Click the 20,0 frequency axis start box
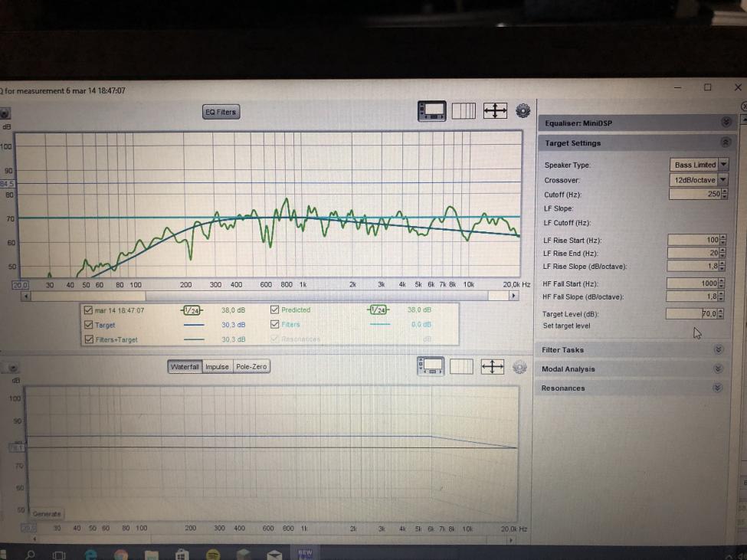Viewport: 747px width, 560px height. [x=20, y=285]
